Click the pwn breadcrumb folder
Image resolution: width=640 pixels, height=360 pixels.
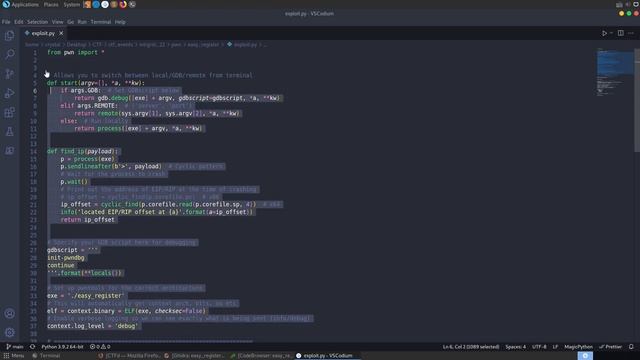click(x=176, y=44)
